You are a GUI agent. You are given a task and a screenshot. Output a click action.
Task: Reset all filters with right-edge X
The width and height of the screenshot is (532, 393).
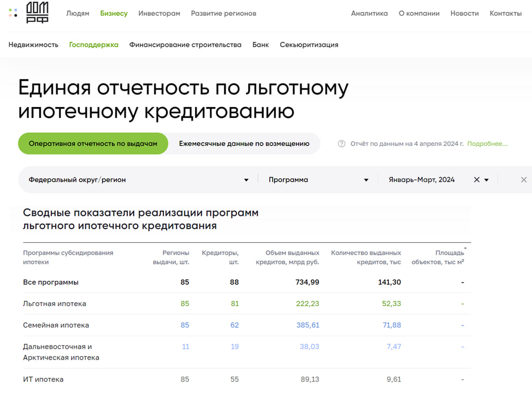(x=524, y=180)
